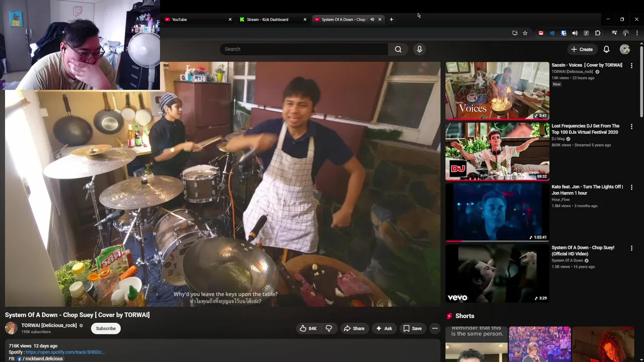The height and width of the screenshot is (362, 644).
Task: Open the Extensions puzzle menu
Action: click(x=598, y=33)
